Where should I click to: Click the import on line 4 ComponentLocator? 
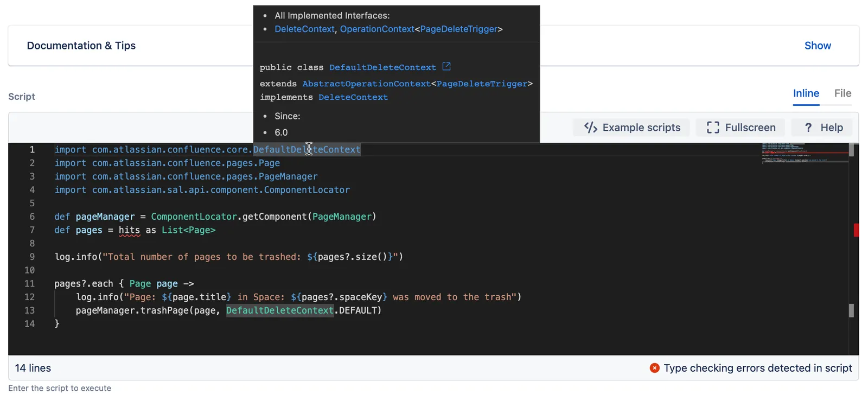(307, 190)
